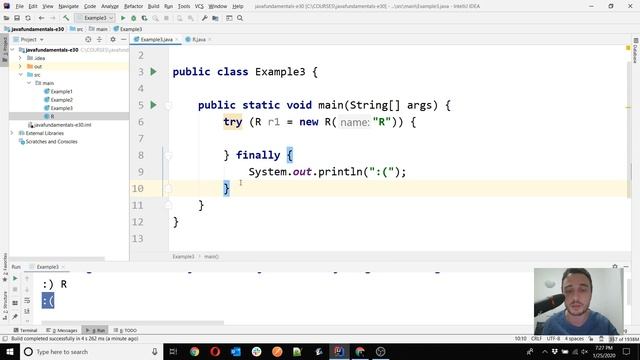Click the Back navigation arrow
640x360 pixels.
[41, 18]
